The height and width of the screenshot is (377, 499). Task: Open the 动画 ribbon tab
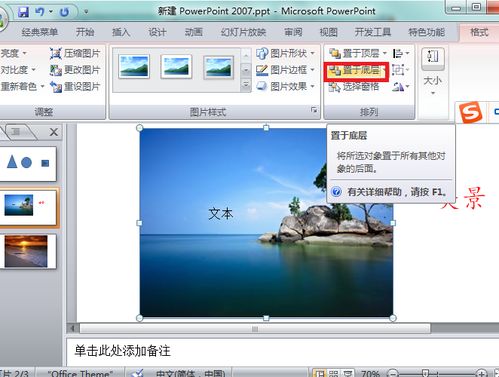(x=194, y=32)
